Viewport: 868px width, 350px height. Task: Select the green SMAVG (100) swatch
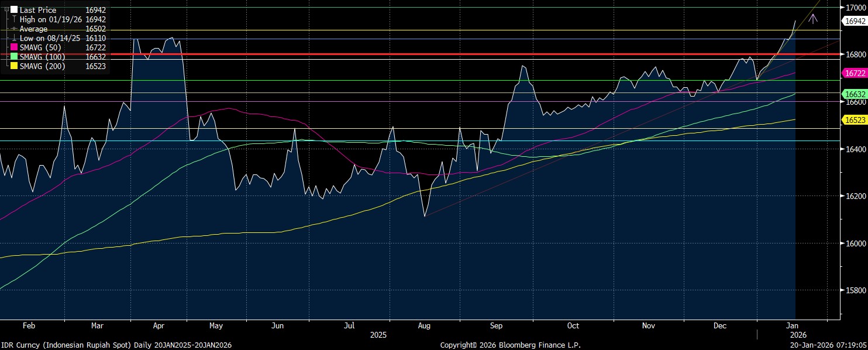[14, 57]
